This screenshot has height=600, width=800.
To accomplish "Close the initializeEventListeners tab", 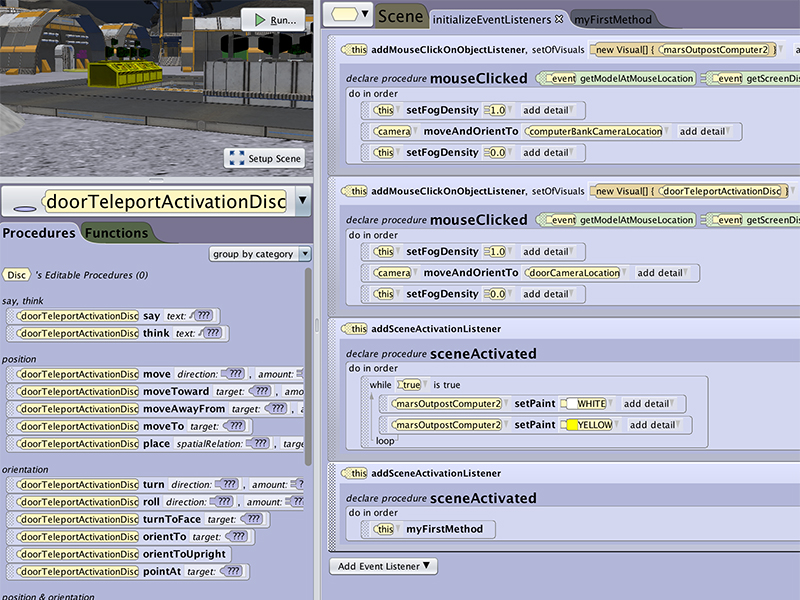I will (559, 19).
